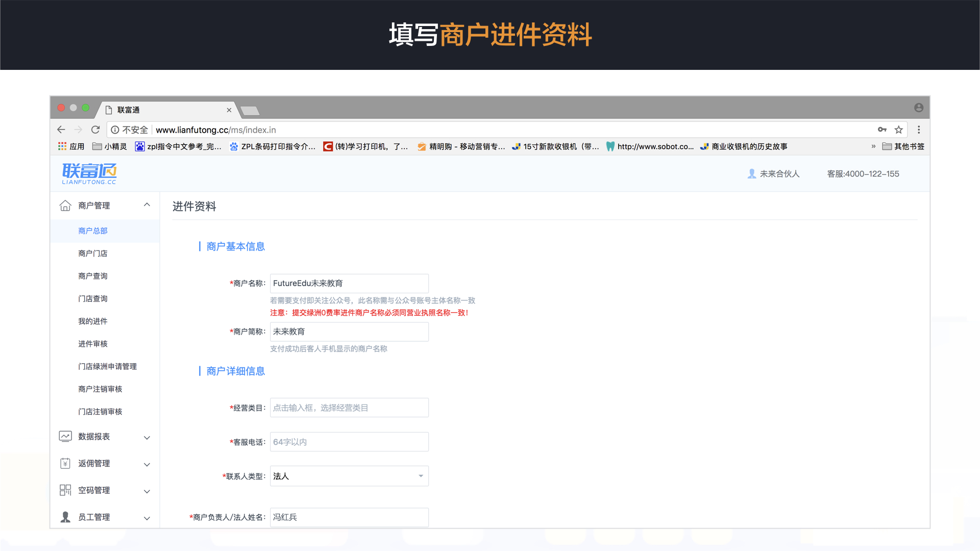Screen dimensions: 980x551
Task: Select 我的进件 in the sidebar
Action: pyautogui.click(x=105, y=321)
